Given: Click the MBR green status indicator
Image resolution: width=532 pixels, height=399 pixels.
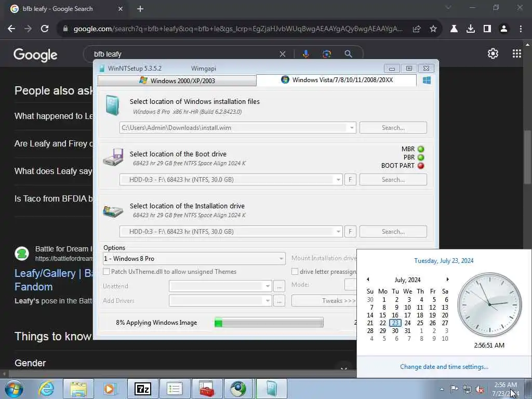Looking at the screenshot, I should [421, 149].
